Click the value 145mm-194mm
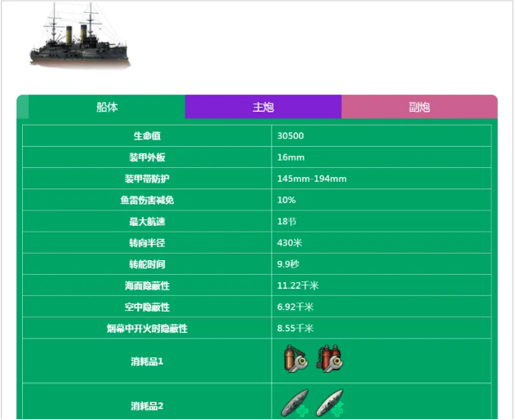Viewport: 515px width, 420px height. pos(312,179)
